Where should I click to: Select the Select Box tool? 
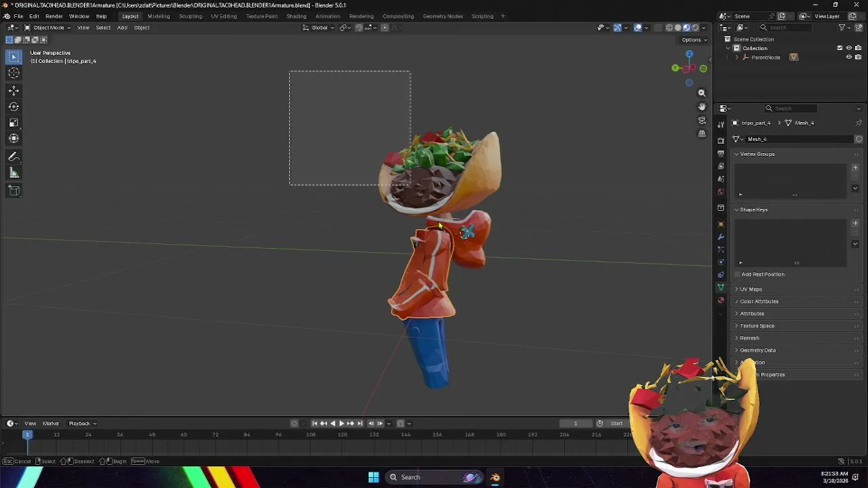pyautogui.click(x=14, y=57)
